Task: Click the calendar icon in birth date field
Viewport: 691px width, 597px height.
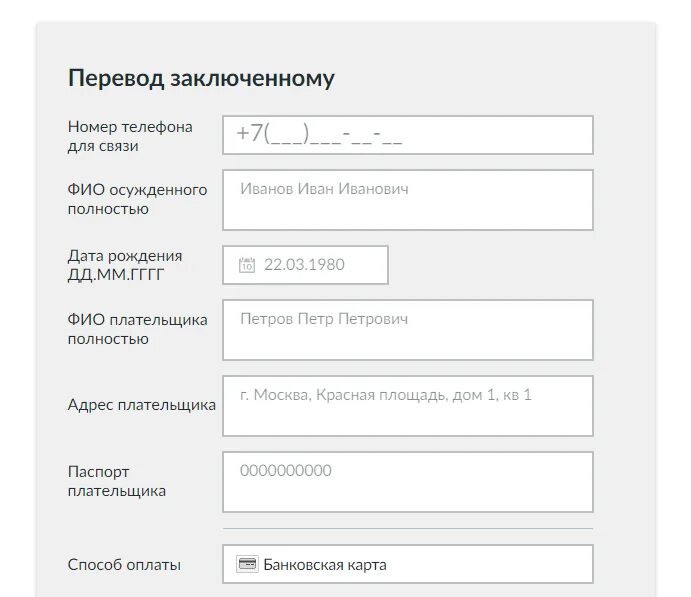Action: point(247,265)
